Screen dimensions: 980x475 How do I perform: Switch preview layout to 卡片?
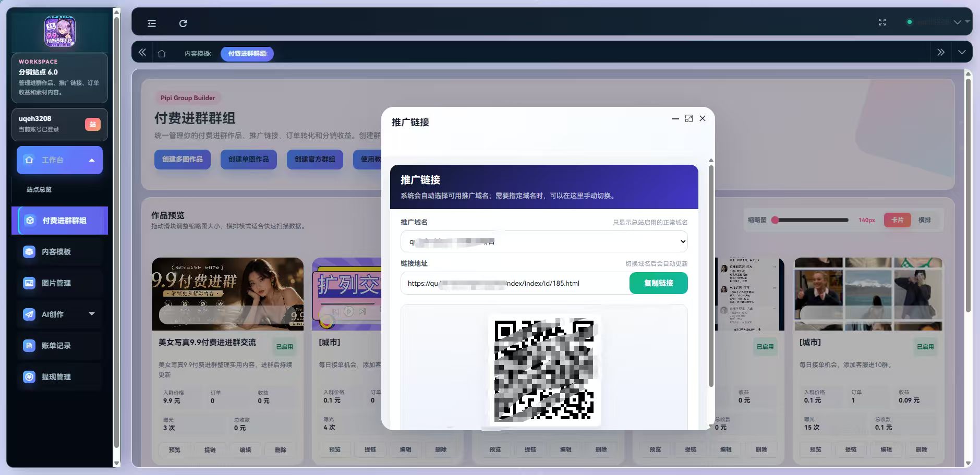[x=897, y=220]
